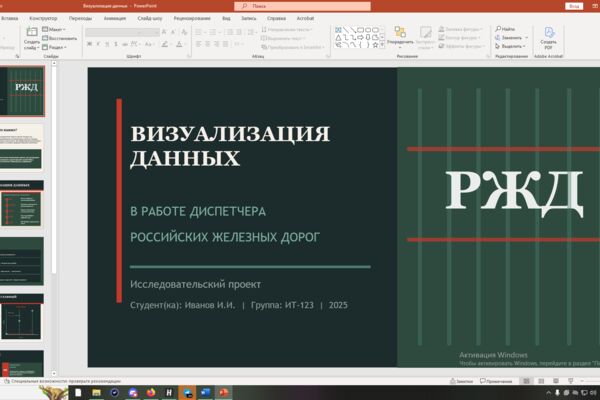Select the block arrow shape in the gallery
Image resolution: width=600 pixels, height=400 pixels.
tap(360, 37)
